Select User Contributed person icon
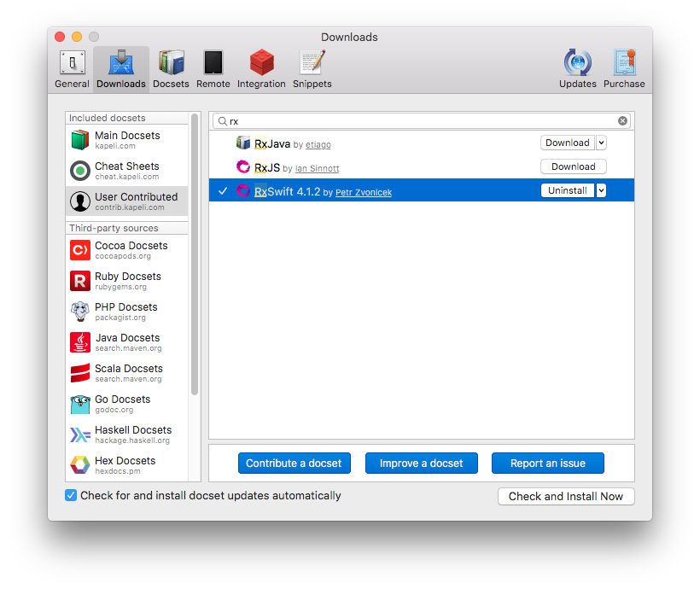700x589 pixels. 80,201
